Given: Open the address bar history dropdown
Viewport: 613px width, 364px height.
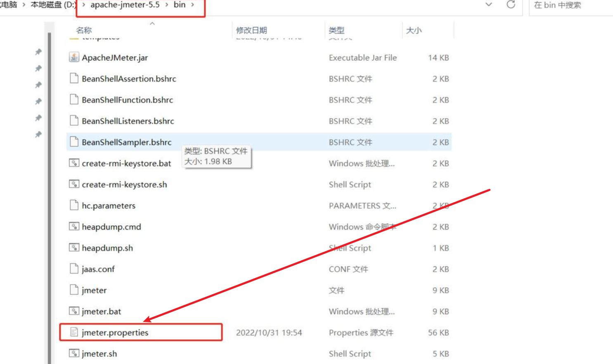Looking at the screenshot, I should click(x=489, y=5).
